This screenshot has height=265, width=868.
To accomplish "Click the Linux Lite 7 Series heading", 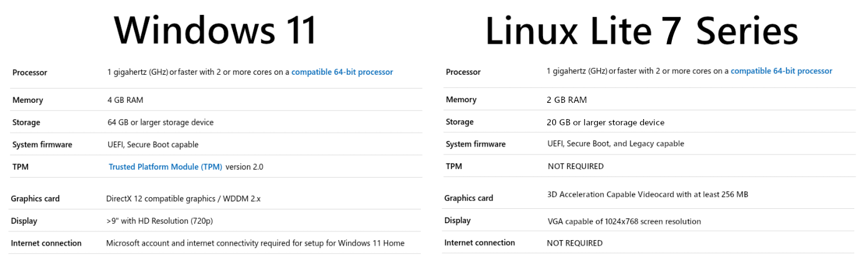I will coord(641,30).
